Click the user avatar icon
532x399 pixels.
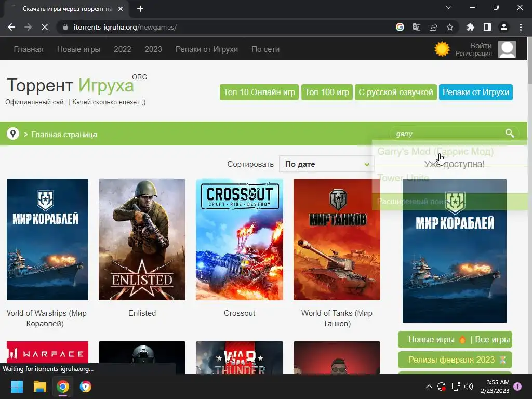(507, 49)
